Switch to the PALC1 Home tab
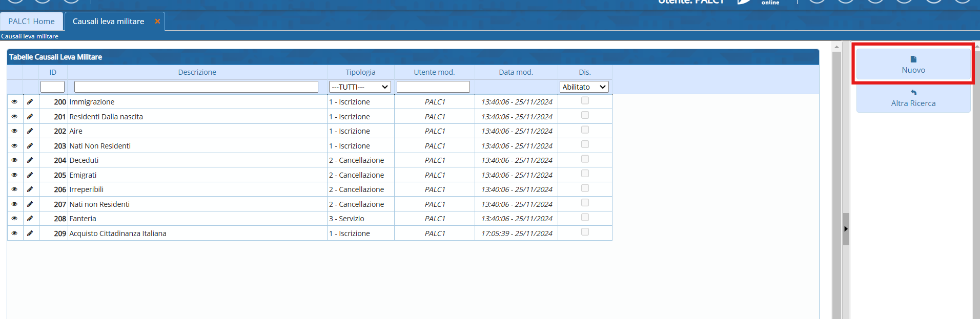The height and width of the screenshot is (319, 980). pos(31,22)
